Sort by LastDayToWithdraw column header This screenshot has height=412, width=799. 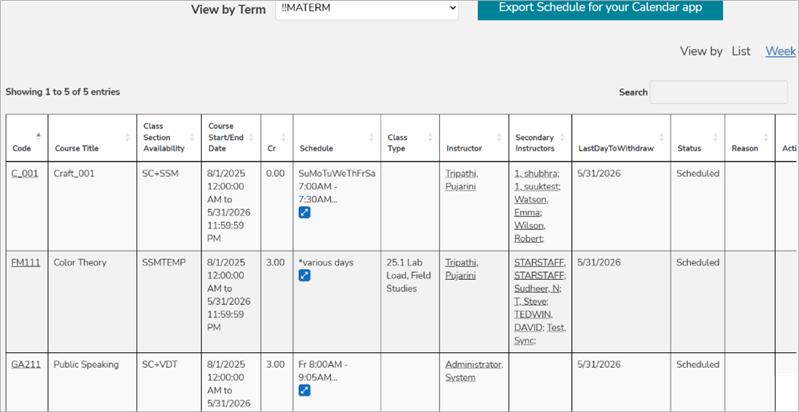[615, 148]
